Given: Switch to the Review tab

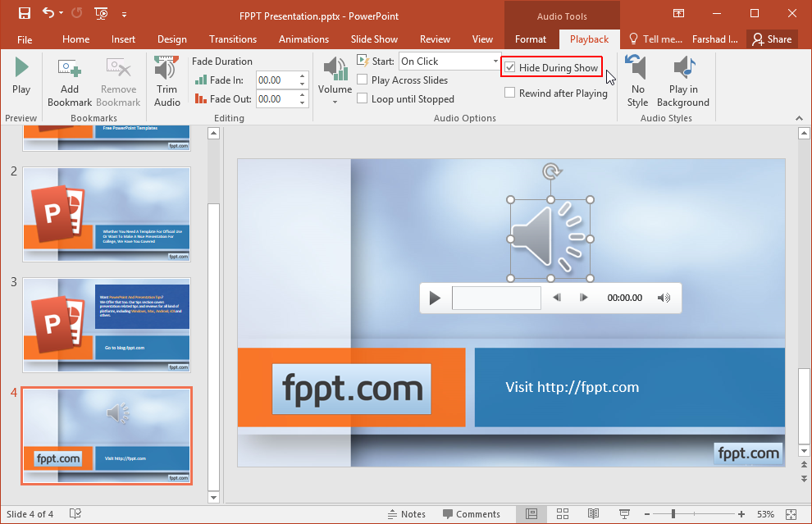Looking at the screenshot, I should click(435, 39).
